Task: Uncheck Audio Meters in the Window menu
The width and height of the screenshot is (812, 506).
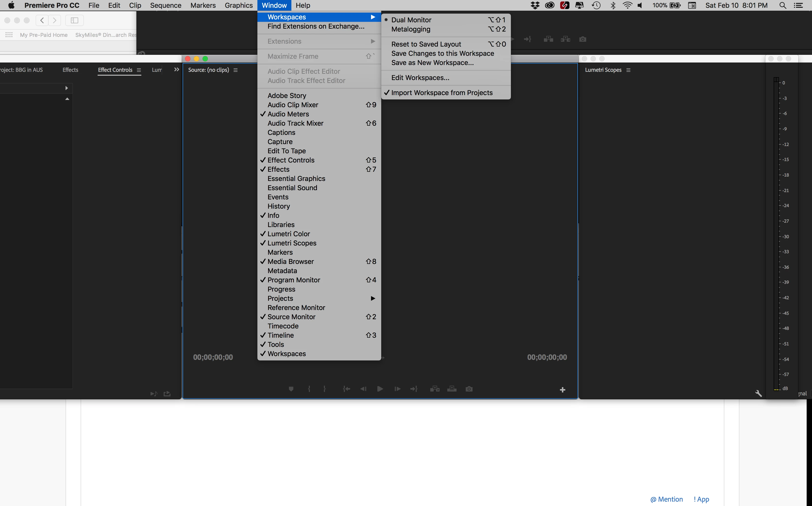Action: click(x=288, y=114)
